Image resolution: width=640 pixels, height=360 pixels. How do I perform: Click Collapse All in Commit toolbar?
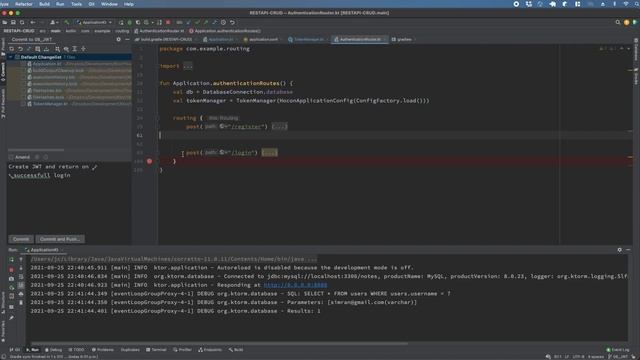tap(84, 49)
